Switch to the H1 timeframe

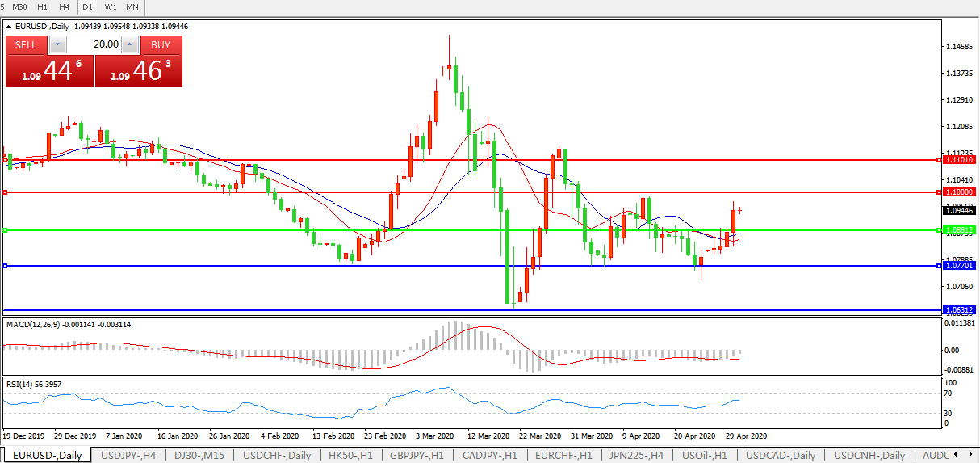[x=43, y=6]
